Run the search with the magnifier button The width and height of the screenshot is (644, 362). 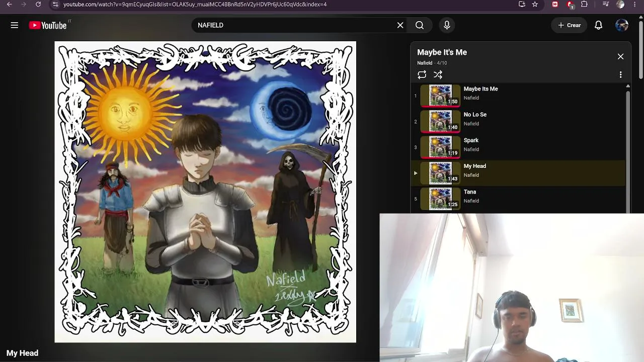pos(420,25)
